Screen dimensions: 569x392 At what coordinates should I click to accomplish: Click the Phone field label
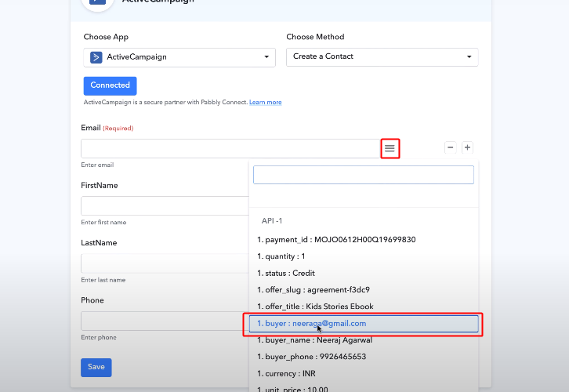pos(92,300)
